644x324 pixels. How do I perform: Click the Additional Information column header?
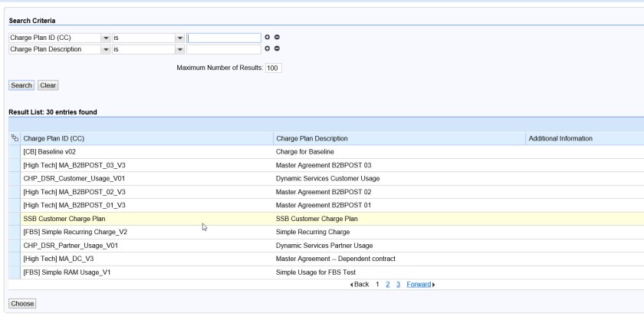click(x=560, y=139)
